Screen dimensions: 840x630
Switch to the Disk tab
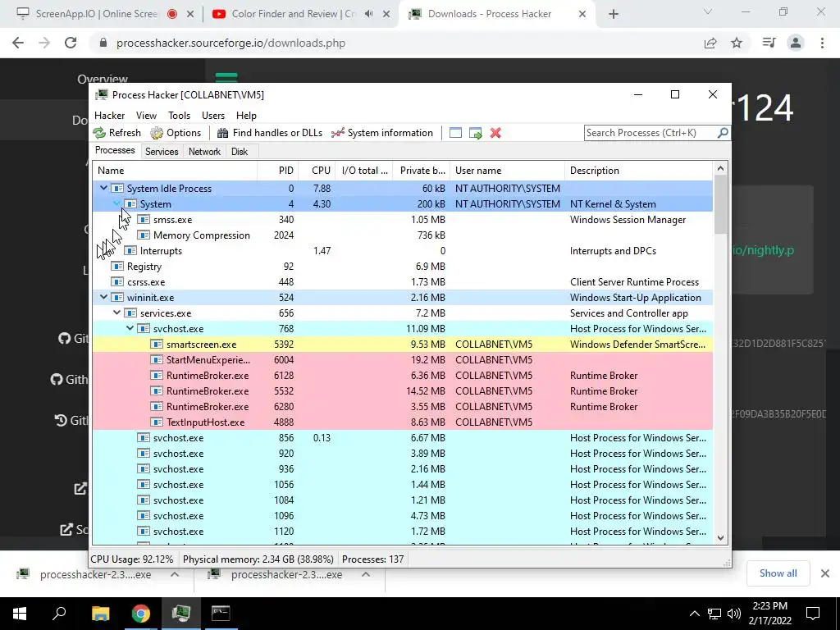(240, 152)
